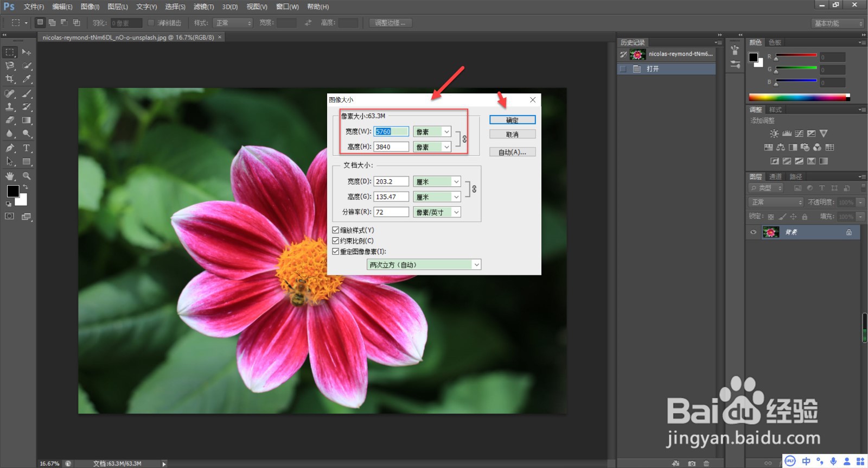Set history brush source on 打开 state
This screenshot has height=468, width=868.
pyautogui.click(x=623, y=69)
